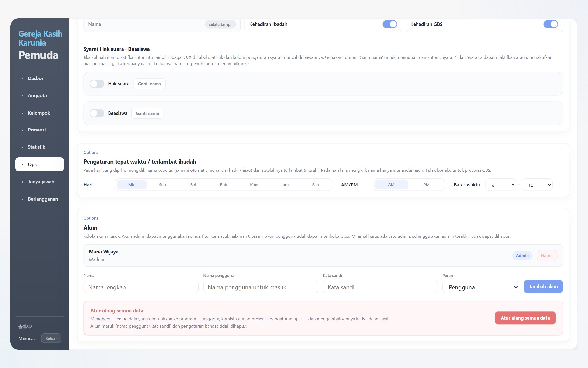This screenshot has height=368, width=588.
Task: Select the Opsi sidebar item
Action: [x=39, y=164]
